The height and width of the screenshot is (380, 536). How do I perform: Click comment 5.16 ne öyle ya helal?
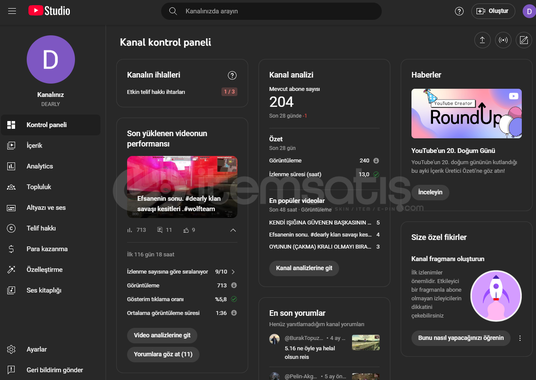coord(310,353)
